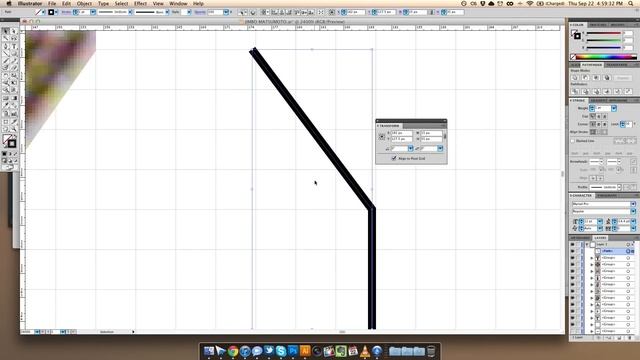Click the Minus Back pathfinder icon
Viewport: 640px width, 360px height.
(x=628, y=91)
